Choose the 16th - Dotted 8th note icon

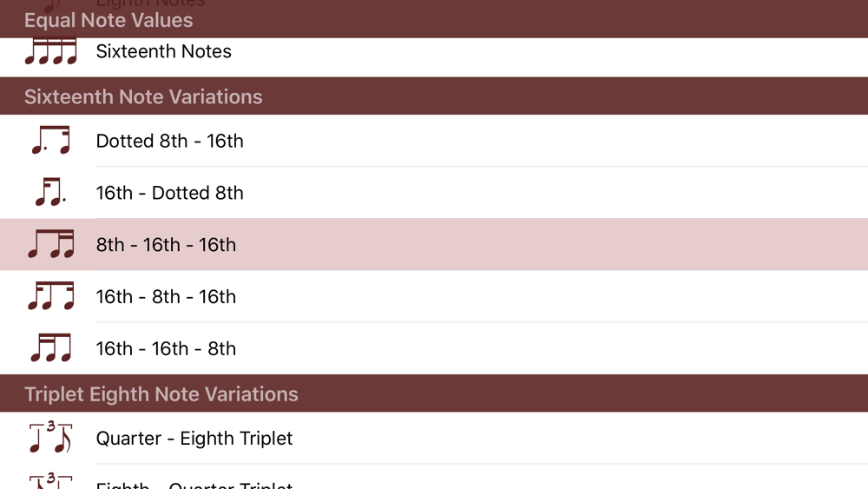tap(50, 192)
